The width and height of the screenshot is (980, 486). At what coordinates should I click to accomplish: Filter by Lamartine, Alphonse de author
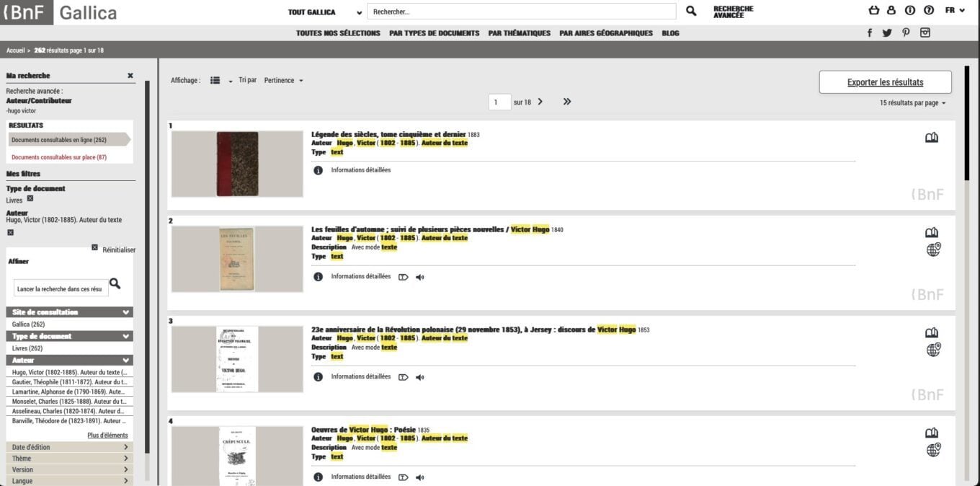[x=69, y=392]
